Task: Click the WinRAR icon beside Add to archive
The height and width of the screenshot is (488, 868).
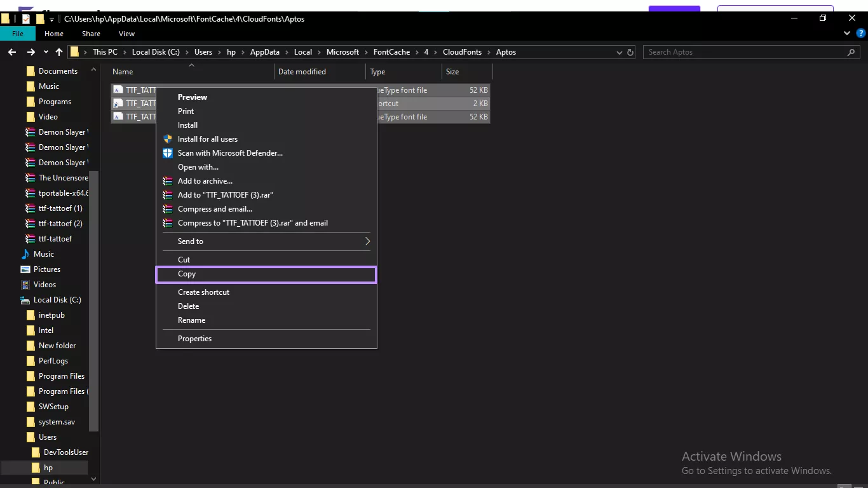Action: [167, 181]
